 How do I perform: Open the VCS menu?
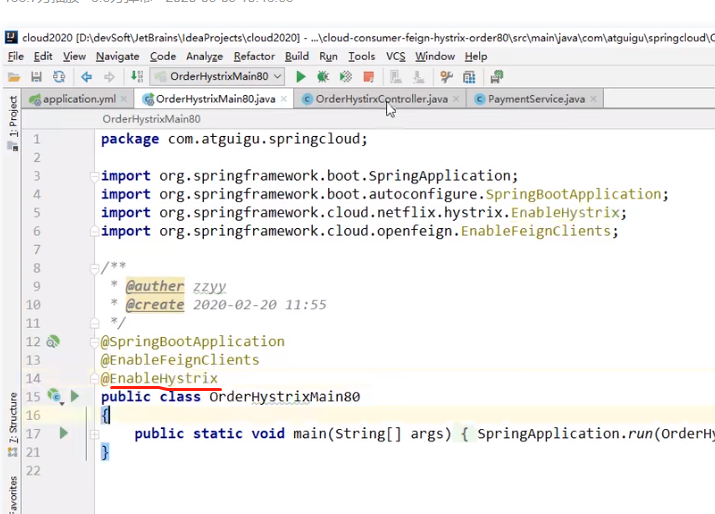pos(395,57)
